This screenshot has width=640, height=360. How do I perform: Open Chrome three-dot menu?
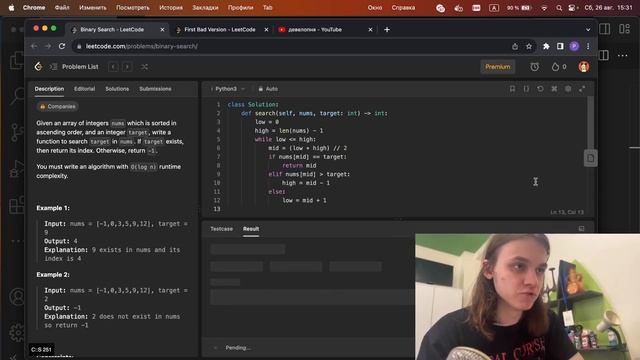pyautogui.click(x=588, y=47)
